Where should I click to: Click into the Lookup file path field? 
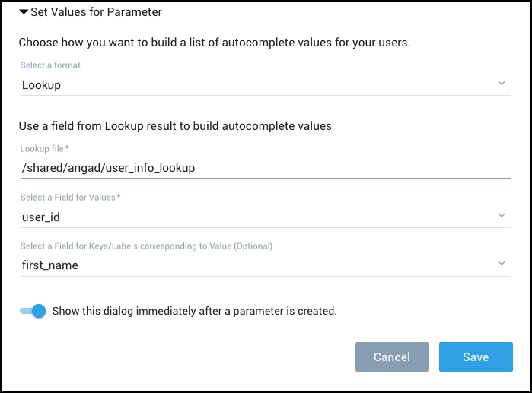(x=265, y=167)
